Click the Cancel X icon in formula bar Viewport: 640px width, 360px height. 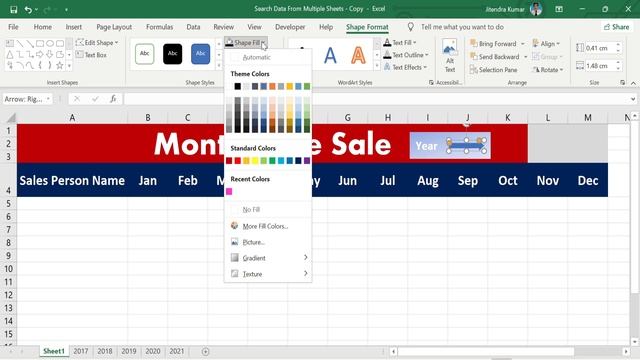pos(77,99)
